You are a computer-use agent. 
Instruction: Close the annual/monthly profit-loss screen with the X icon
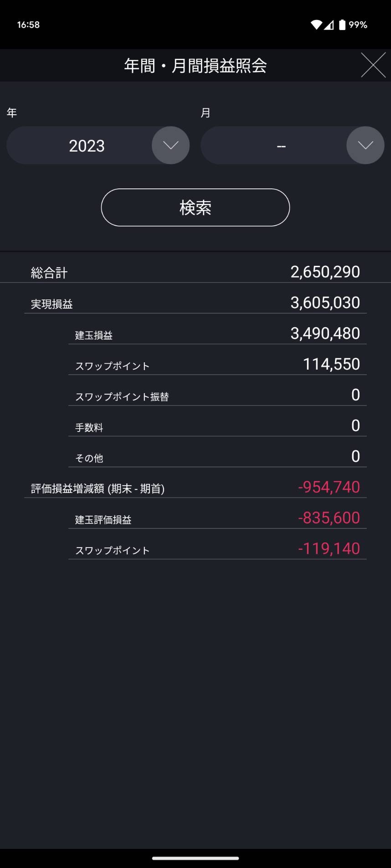coord(373,65)
